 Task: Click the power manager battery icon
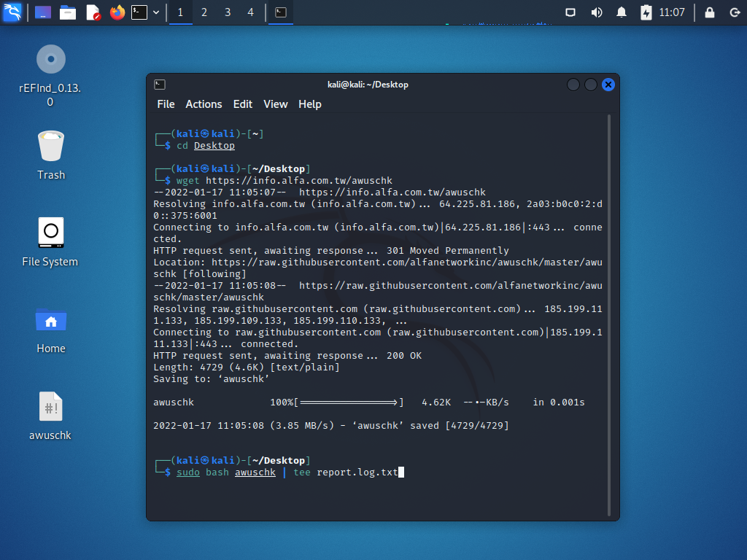pyautogui.click(x=646, y=12)
